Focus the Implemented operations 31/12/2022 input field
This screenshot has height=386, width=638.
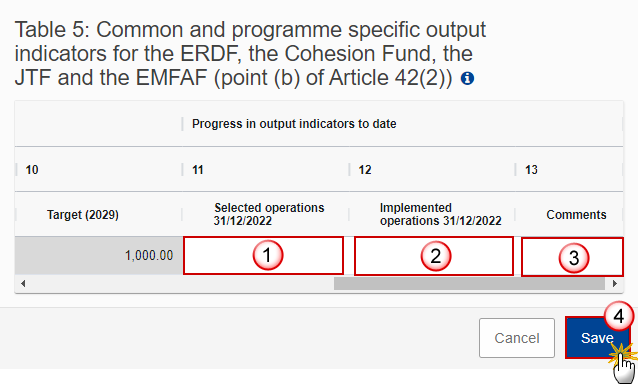434,256
